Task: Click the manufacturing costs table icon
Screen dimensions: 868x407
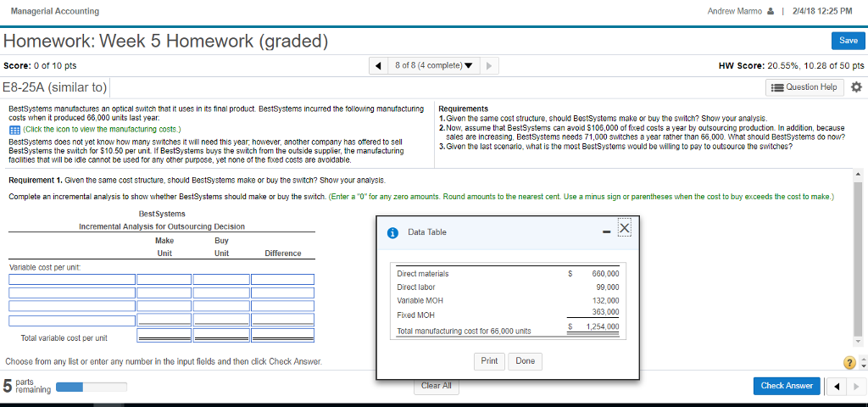Action: click(x=14, y=130)
